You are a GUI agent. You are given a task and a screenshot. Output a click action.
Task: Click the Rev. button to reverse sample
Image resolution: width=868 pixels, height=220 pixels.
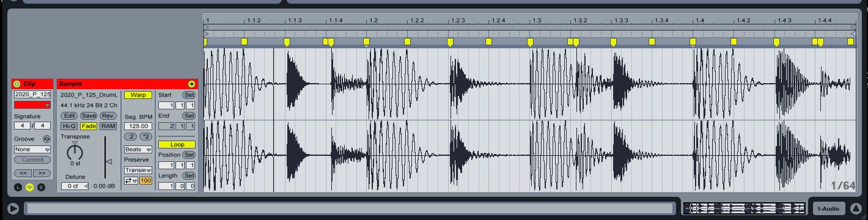108,116
